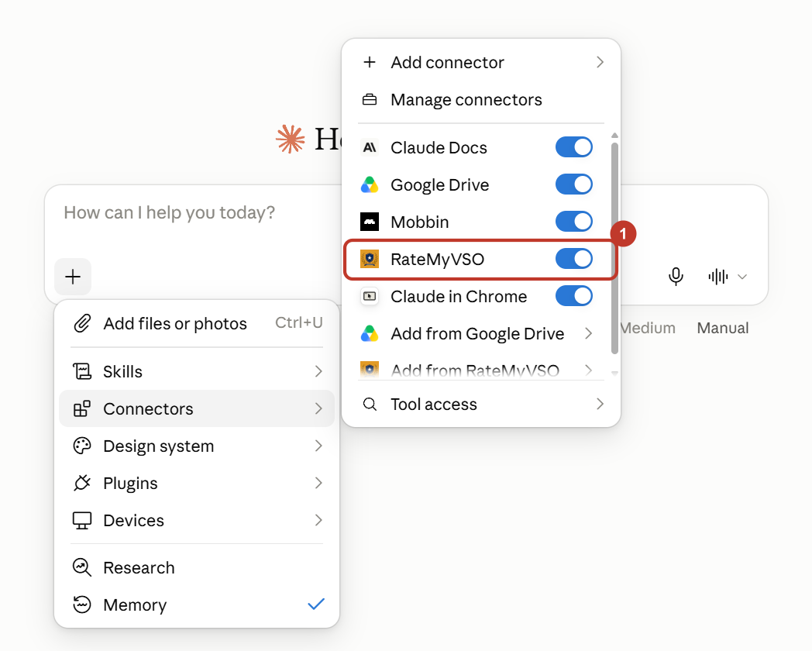Disable the Google Drive connector toggle
Image resolution: width=812 pixels, height=651 pixels.
tap(574, 184)
